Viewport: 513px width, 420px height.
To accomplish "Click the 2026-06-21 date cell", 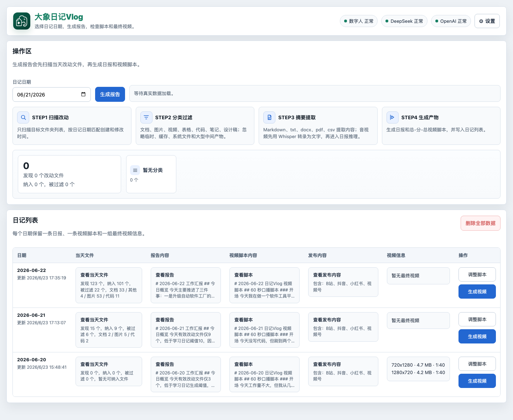I will (31, 315).
